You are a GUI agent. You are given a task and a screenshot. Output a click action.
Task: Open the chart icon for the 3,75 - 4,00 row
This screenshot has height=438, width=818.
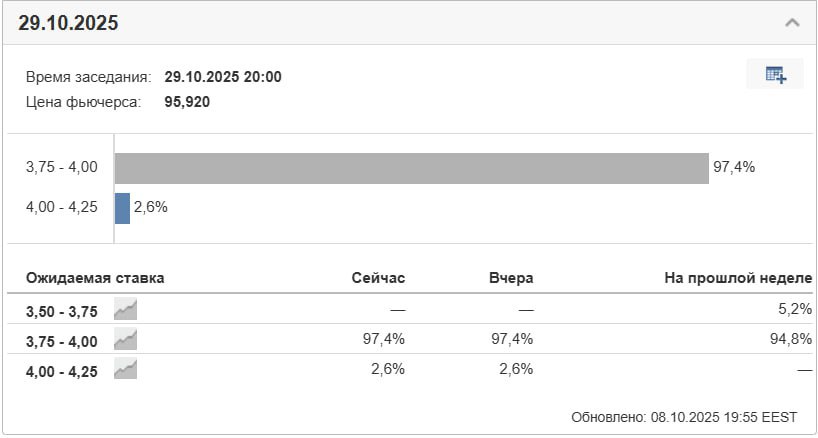(x=126, y=340)
